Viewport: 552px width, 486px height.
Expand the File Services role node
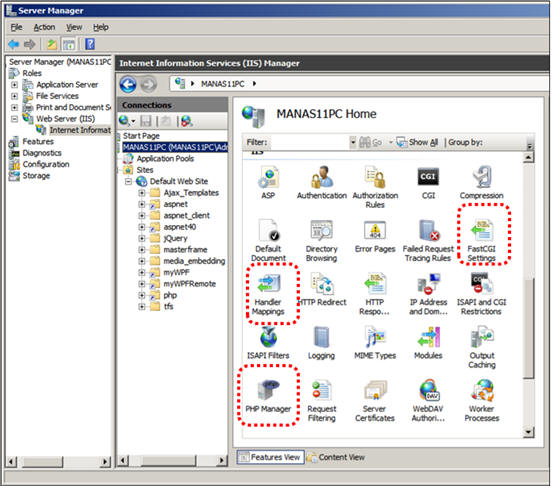coord(14,96)
